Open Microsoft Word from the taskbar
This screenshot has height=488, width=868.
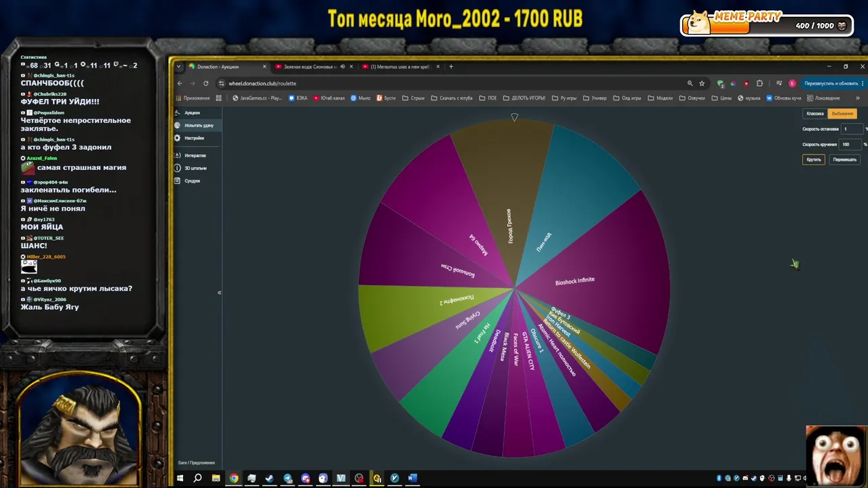click(x=412, y=479)
